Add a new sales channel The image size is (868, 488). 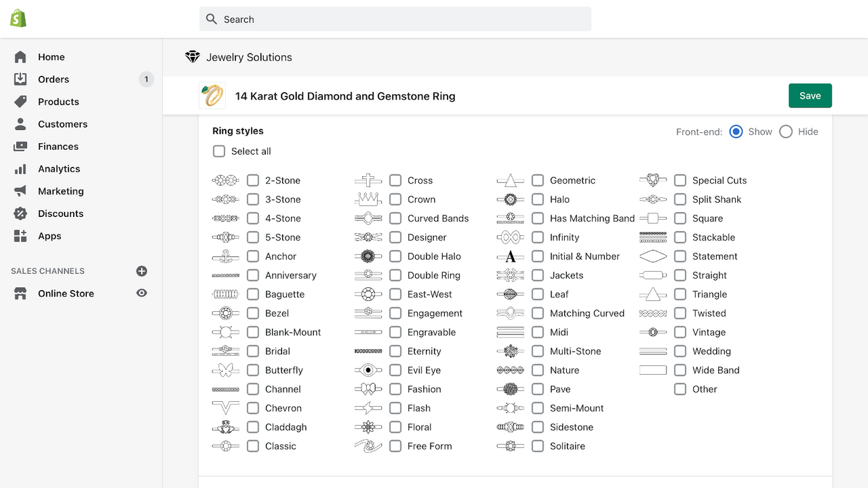[141, 270]
